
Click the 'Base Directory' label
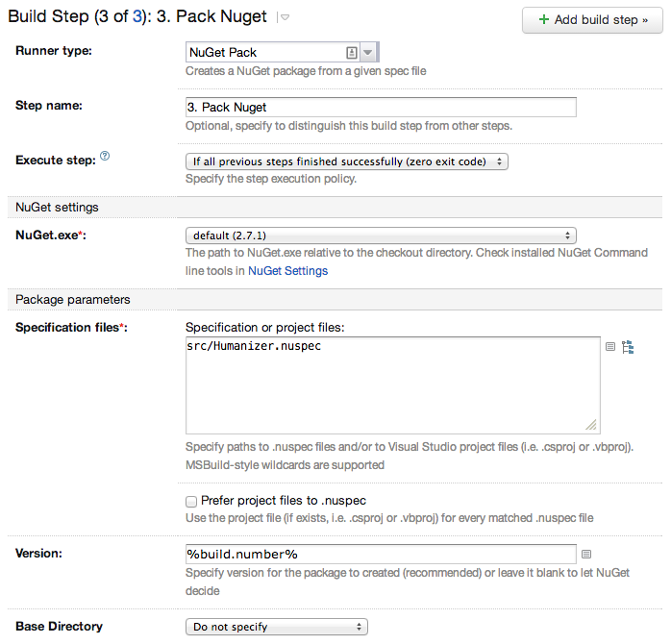tap(59, 627)
